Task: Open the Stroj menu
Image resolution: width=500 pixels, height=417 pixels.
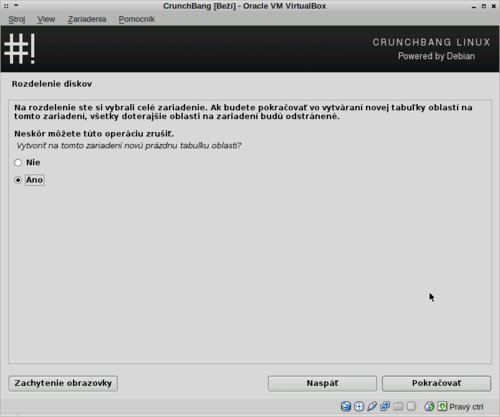Action: pos(17,19)
